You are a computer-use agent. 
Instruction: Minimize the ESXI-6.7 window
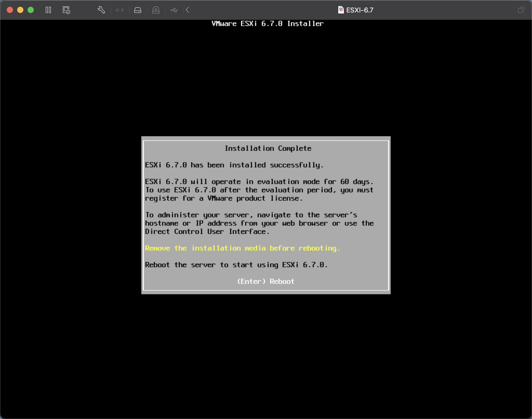[x=20, y=10]
